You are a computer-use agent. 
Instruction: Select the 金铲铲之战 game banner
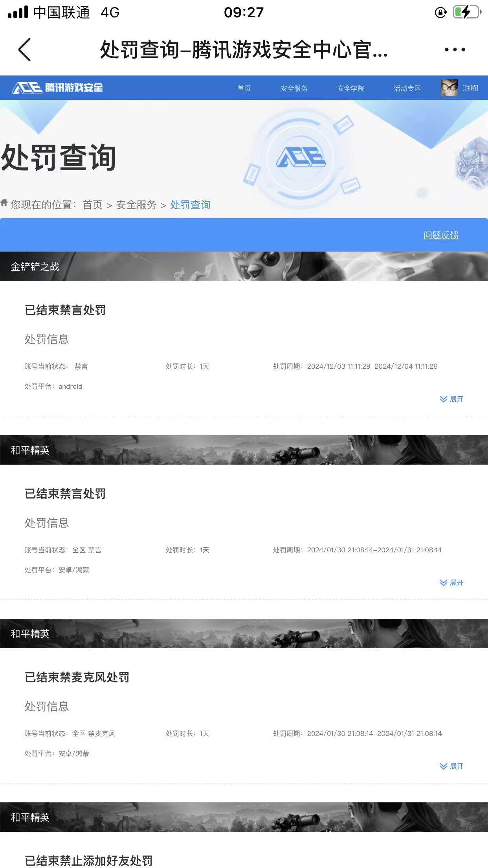(x=244, y=266)
